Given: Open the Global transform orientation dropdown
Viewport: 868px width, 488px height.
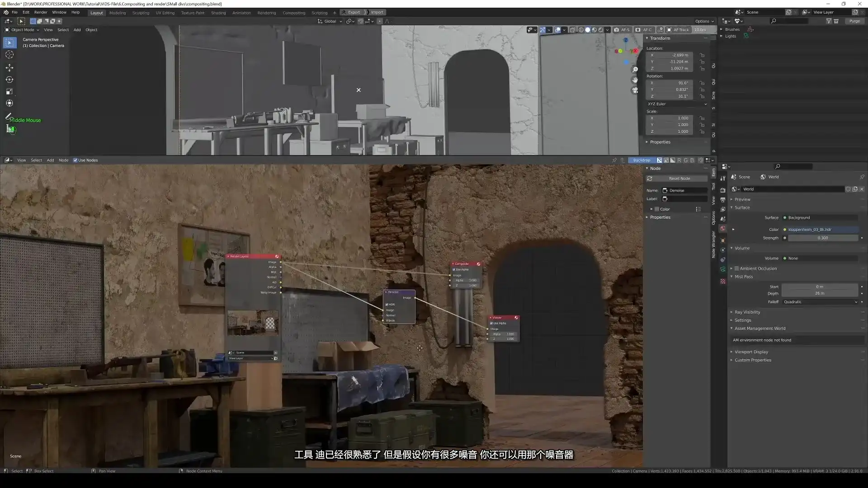Looking at the screenshot, I should coord(330,21).
